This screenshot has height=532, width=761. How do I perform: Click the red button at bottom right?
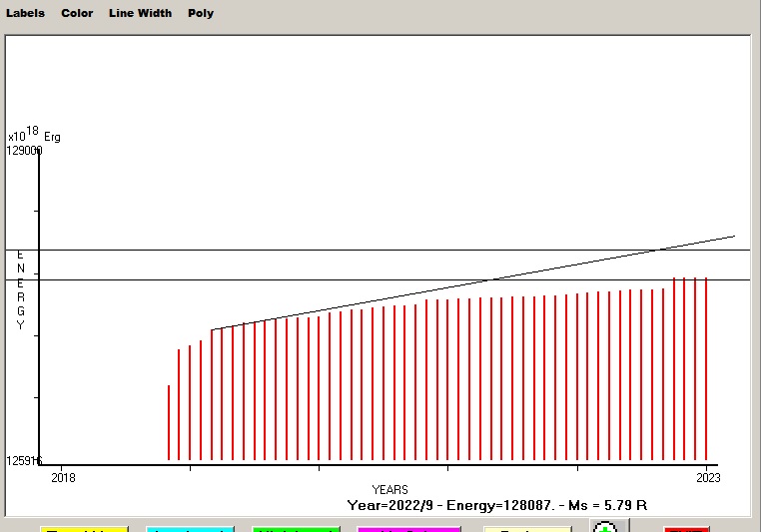click(686, 528)
